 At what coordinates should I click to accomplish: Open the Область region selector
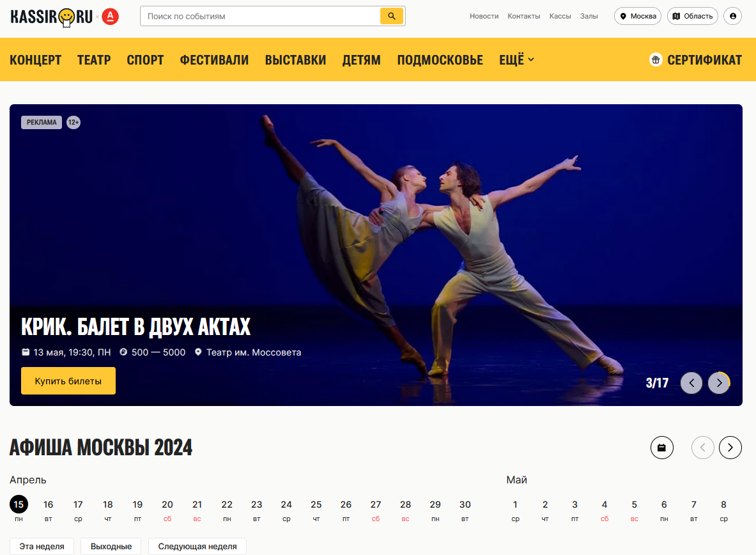pos(692,16)
